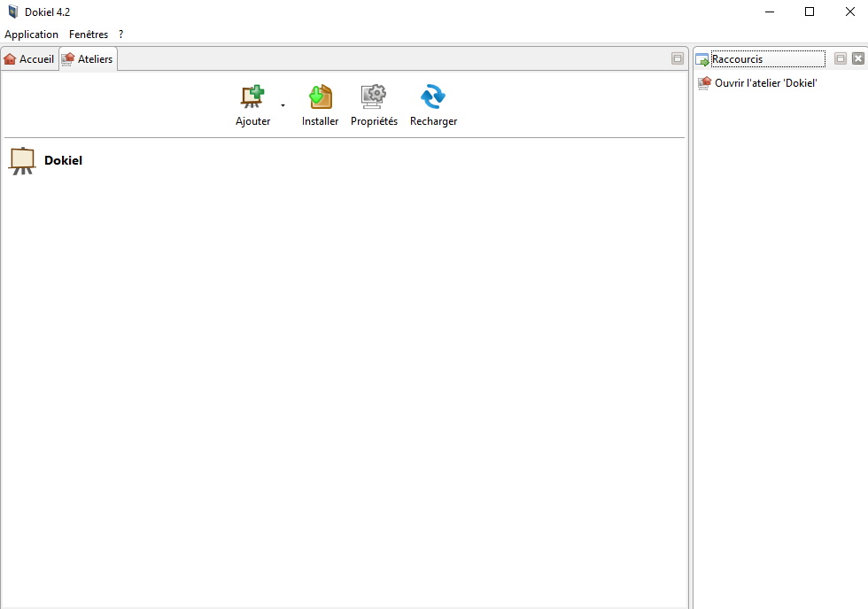Screen dimensions: 868x609
Task: Reload workshops with the Recharger icon
Action: [433, 97]
